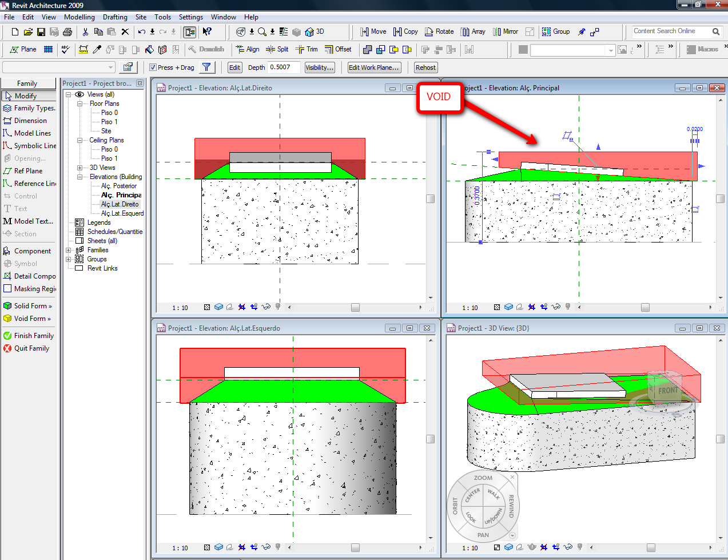The height and width of the screenshot is (560, 728).
Task: Click the What's This help cursor icon
Action: click(207, 32)
